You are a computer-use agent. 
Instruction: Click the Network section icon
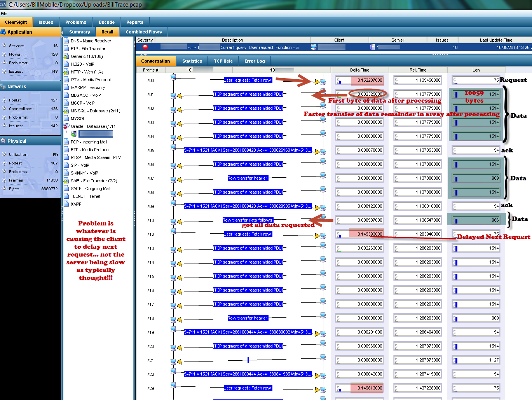3,86
